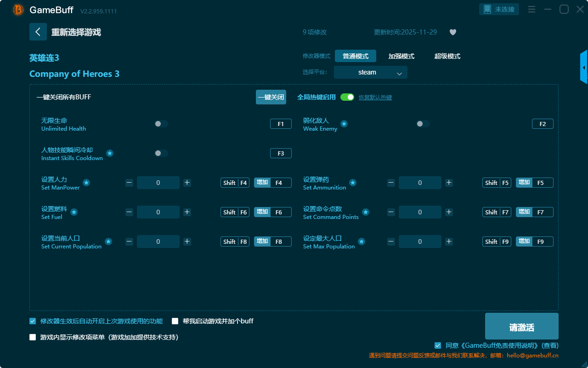Click the GameBuff logo icon
Screen dimensions: 588x368
tap(18, 10)
